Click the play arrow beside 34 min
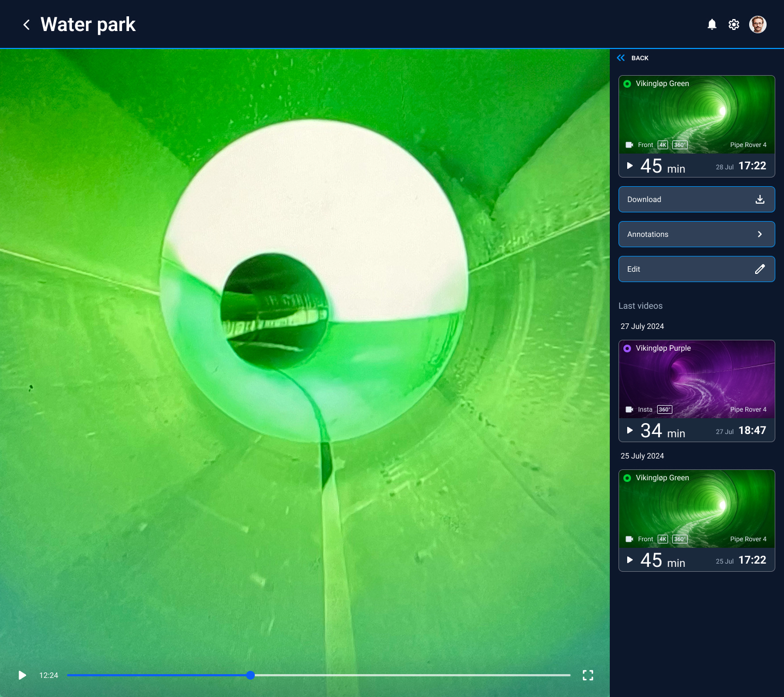Screen dimensions: 784x697 pyautogui.click(x=630, y=430)
